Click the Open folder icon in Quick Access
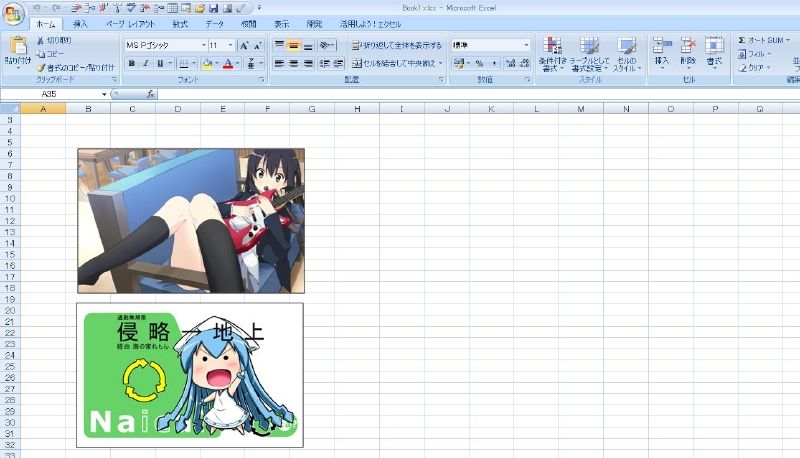The height and width of the screenshot is (458, 800). [200, 8]
